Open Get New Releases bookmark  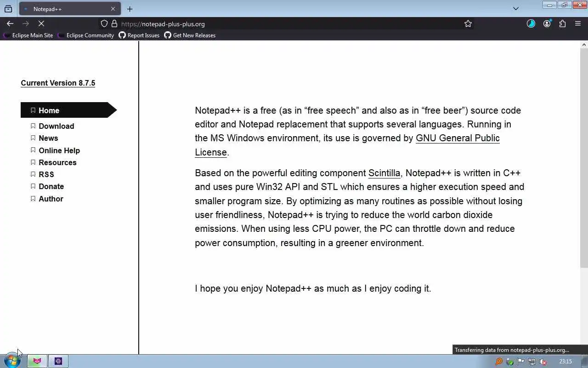[x=190, y=35]
